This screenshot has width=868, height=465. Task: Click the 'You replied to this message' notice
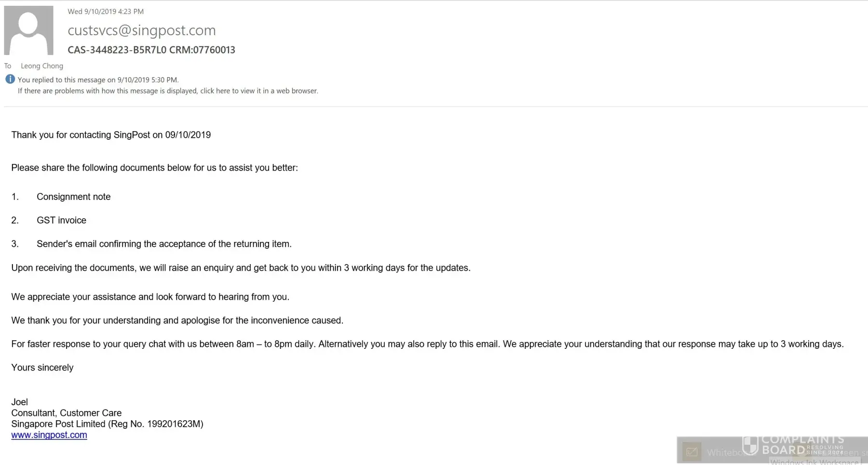point(98,80)
